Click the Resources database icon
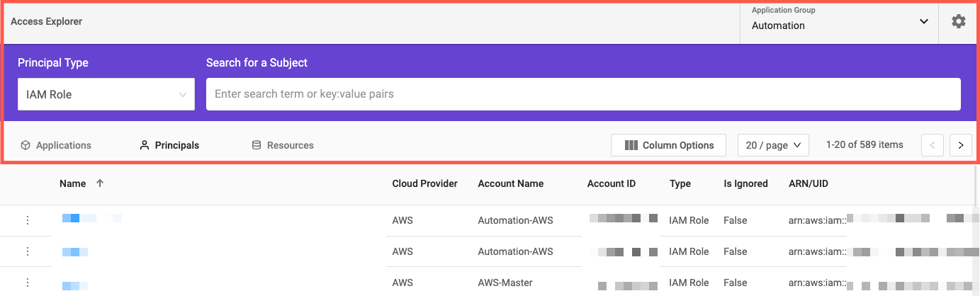The width and height of the screenshot is (980, 296). [257, 145]
